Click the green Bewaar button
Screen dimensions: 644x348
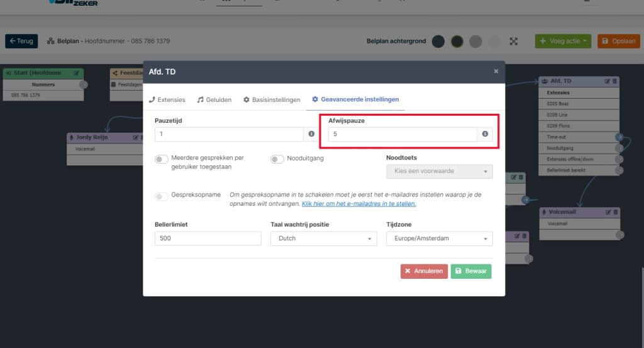(x=471, y=271)
